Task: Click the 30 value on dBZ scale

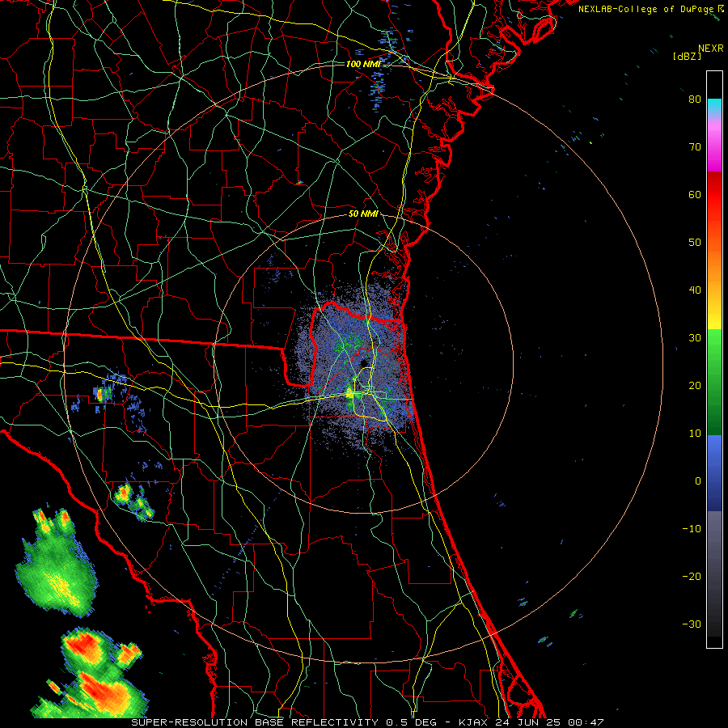Action: pos(695,337)
